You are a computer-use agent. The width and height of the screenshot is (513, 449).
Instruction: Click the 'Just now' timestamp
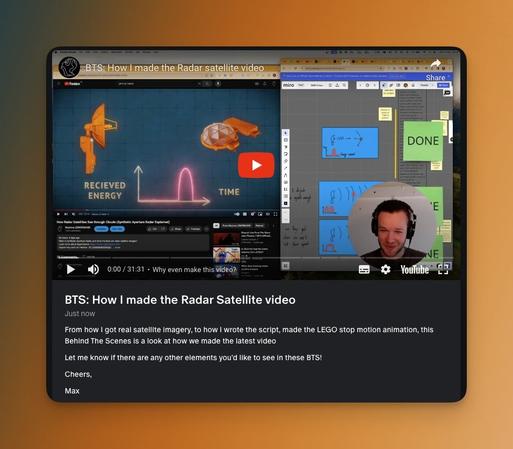pos(80,314)
